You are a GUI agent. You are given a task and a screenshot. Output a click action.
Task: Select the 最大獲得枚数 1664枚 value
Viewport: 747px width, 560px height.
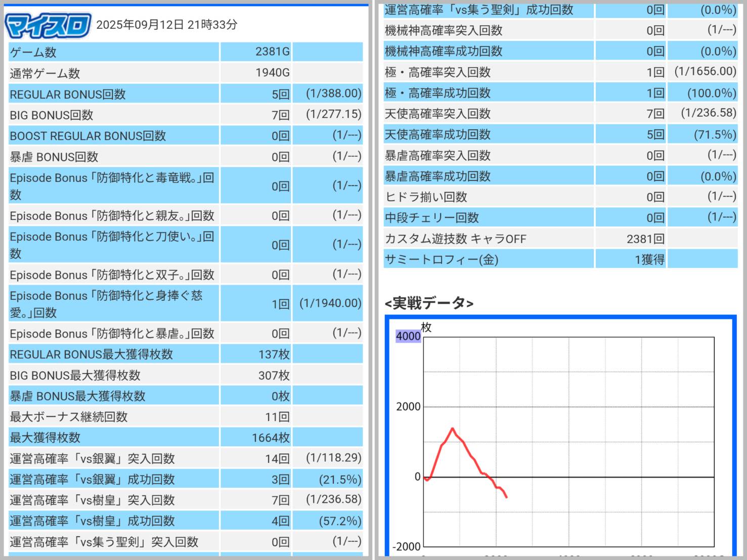[x=271, y=438]
